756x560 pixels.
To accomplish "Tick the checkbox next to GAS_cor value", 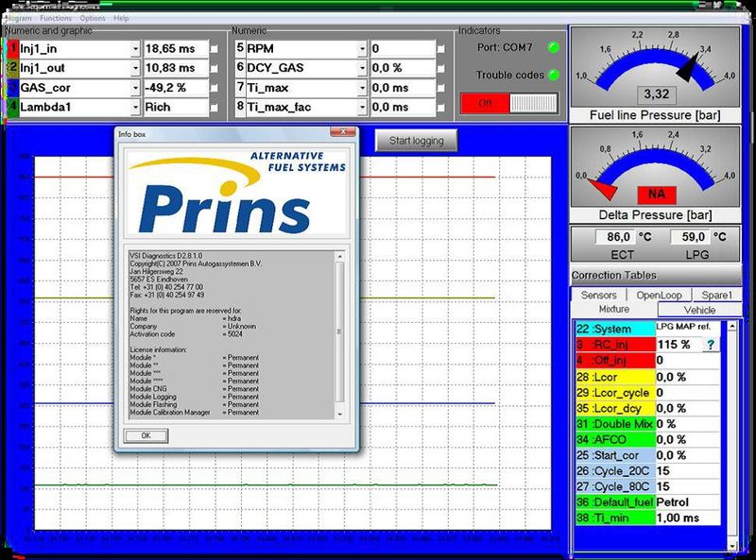I will (x=215, y=88).
